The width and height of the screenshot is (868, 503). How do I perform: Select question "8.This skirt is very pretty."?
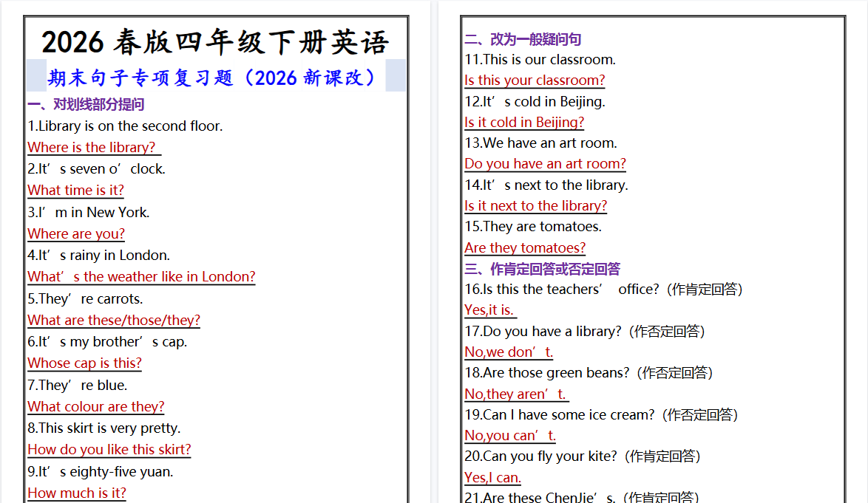(x=104, y=428)
